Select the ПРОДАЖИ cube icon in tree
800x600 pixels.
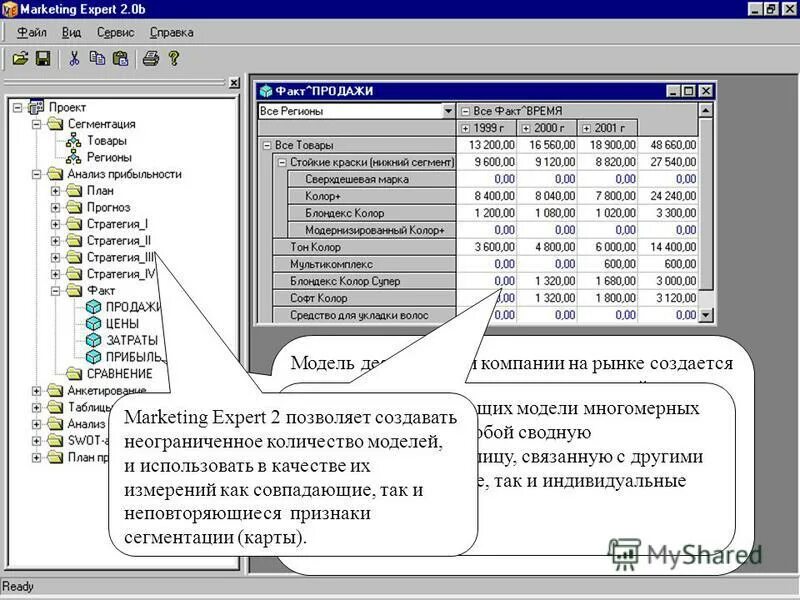(x=93, y=307)
